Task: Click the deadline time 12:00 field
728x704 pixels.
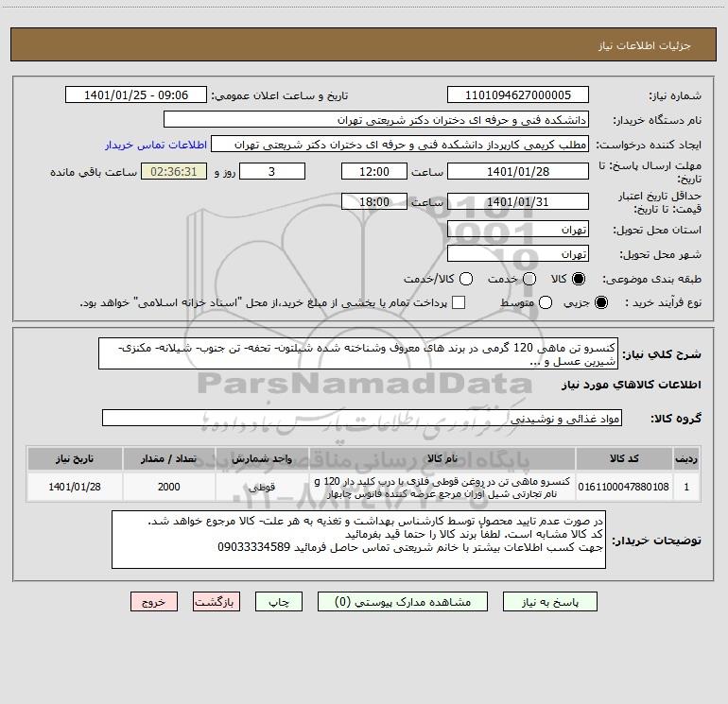Action: (374, 171)
